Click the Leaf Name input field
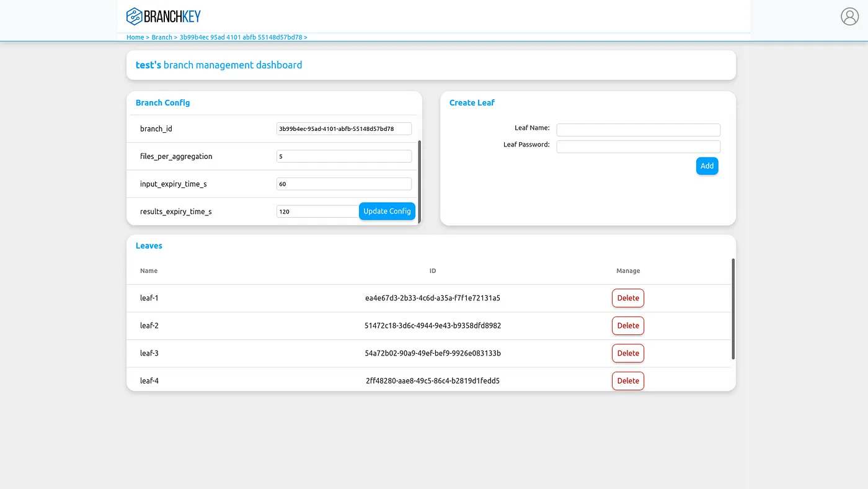Viewport: 868px width, 489px height. click(x=638, y=130)
